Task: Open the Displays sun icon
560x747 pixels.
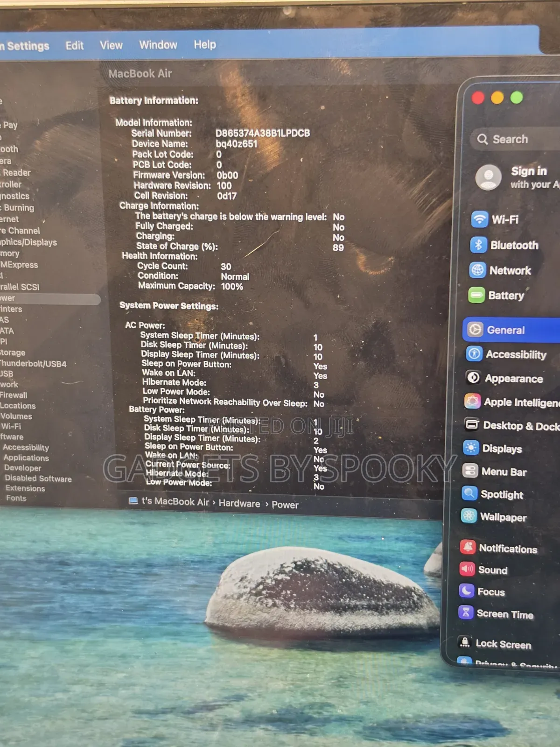Action: pos(471,448)
